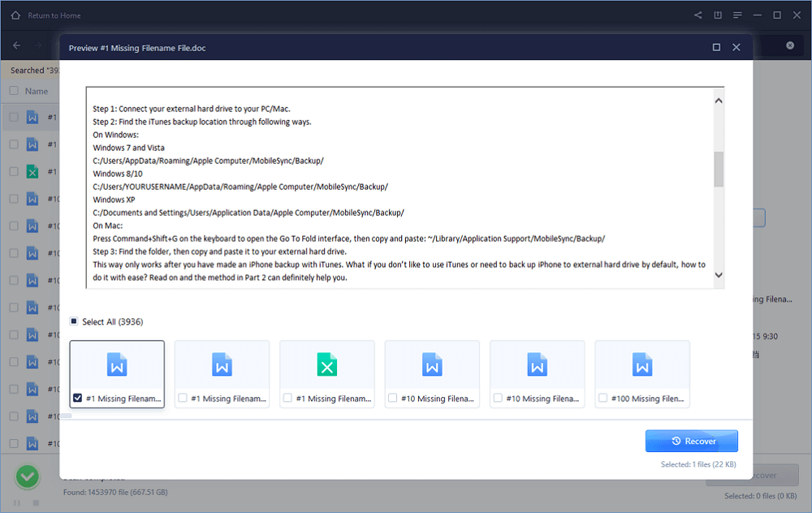812x513 pixels.
Task: Click the bookmark icon in title bar
Action: coord(718,15)
